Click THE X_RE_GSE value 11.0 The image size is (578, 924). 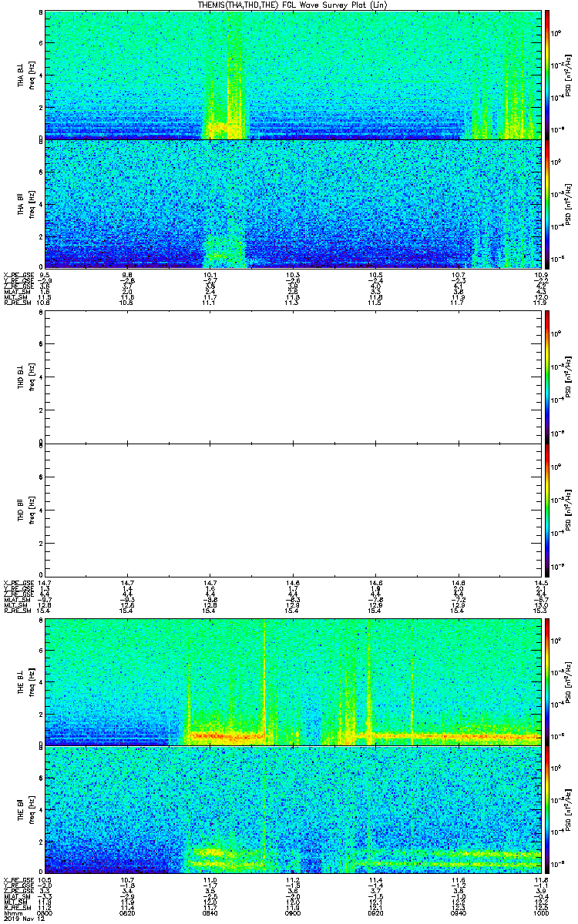[x=210, y=879]
